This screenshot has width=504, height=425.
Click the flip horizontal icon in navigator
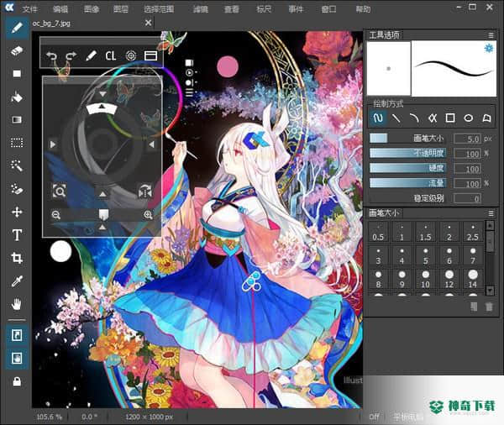tap(145, 191)
